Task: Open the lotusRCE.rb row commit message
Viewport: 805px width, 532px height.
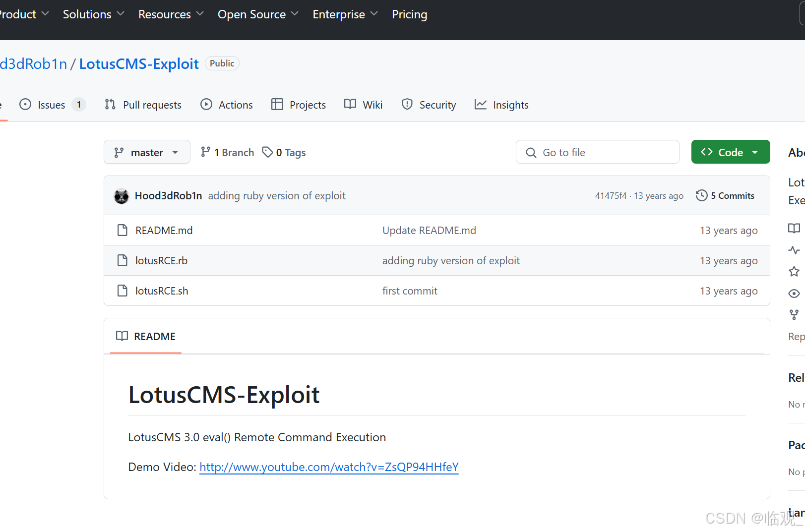Action: coord(451,260)
